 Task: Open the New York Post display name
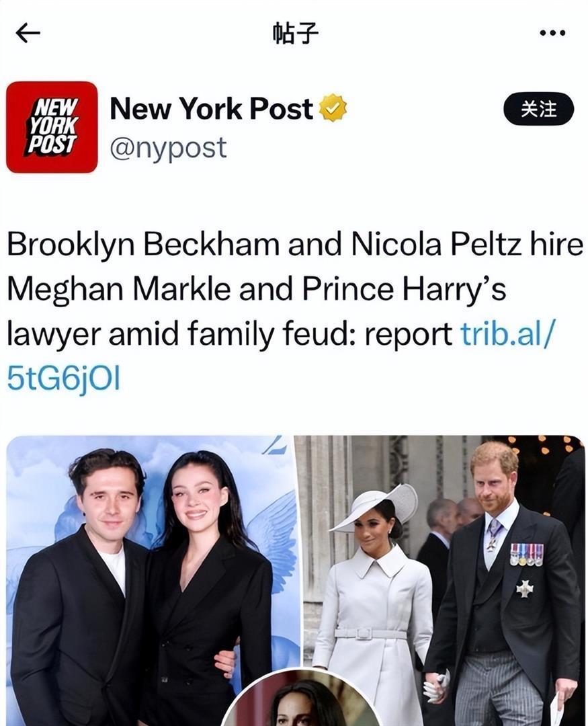click(x=211, y=108)
